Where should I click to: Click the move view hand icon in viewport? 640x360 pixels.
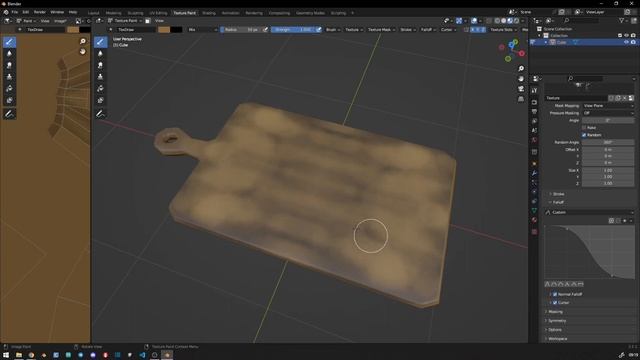[x=521, y=79]
